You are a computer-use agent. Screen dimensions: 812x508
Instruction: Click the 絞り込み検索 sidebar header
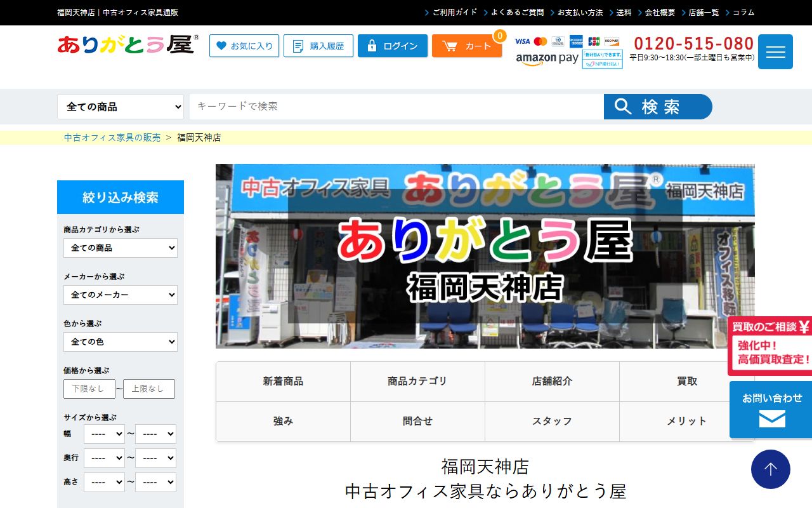tap(121, 197)
